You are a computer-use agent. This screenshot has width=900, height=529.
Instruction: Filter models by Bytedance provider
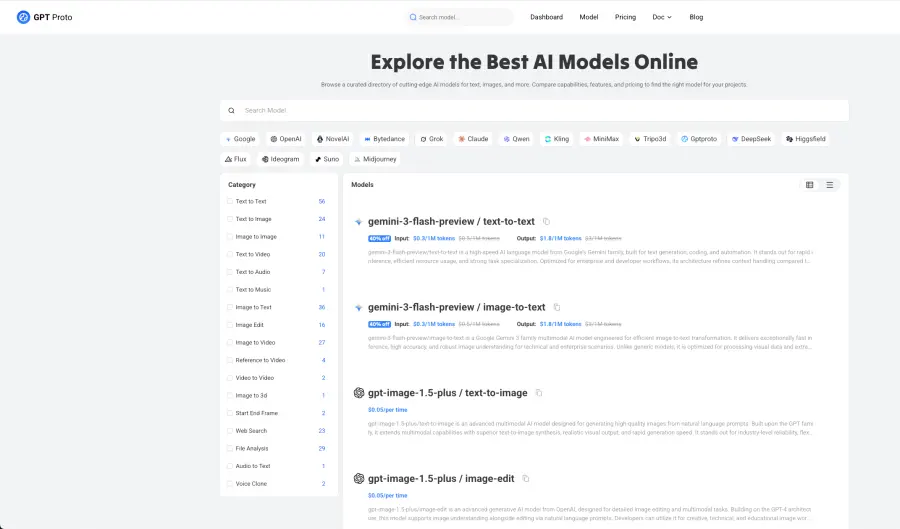385,139
